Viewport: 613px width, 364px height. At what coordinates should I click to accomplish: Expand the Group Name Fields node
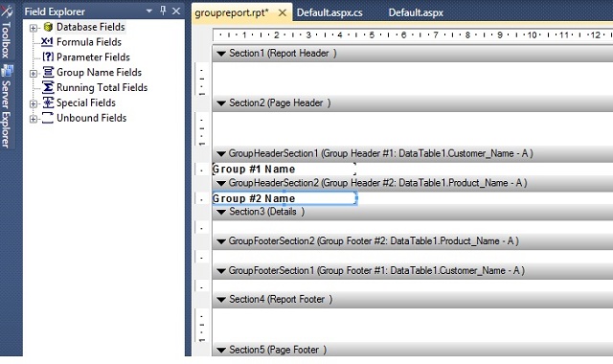(34, 73)
